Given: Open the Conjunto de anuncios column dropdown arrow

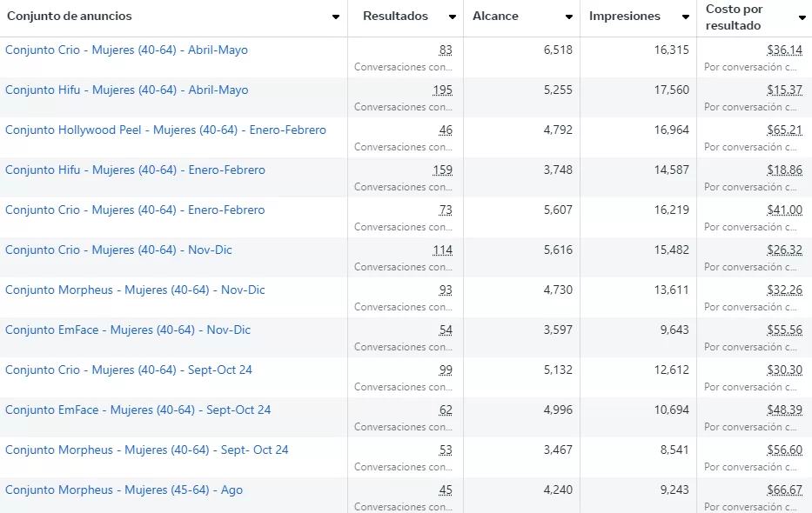Looking at the screenshot, I should [336, 17].
